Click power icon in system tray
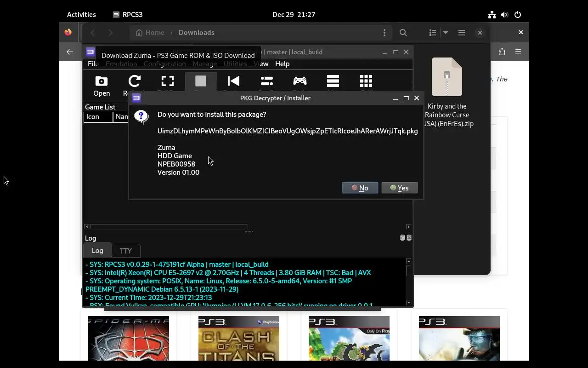Image resolution: width=588 pixels, height=368 pixels. (x=518, y=15)
